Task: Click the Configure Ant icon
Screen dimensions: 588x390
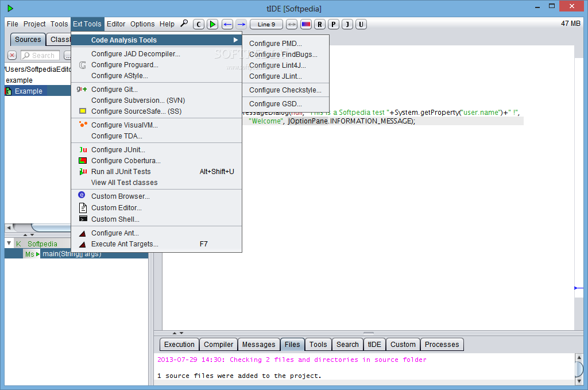Action: [83, 233]
